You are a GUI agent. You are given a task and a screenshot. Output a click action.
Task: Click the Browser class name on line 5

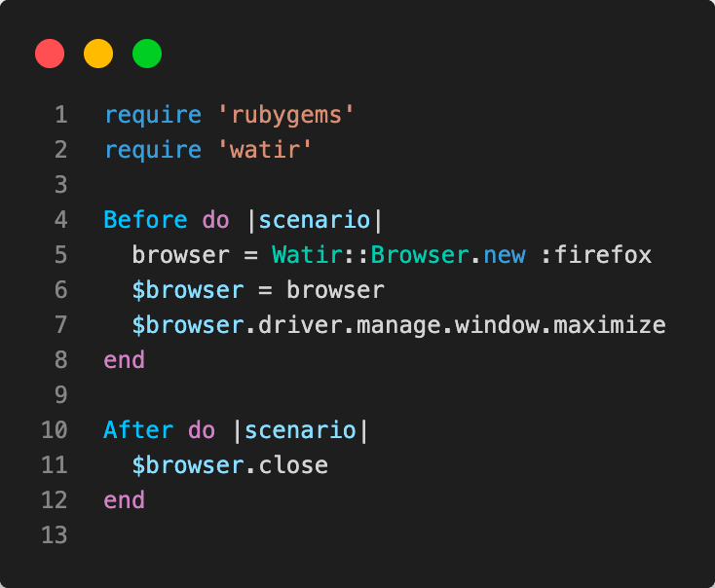(x=420, y=255)
